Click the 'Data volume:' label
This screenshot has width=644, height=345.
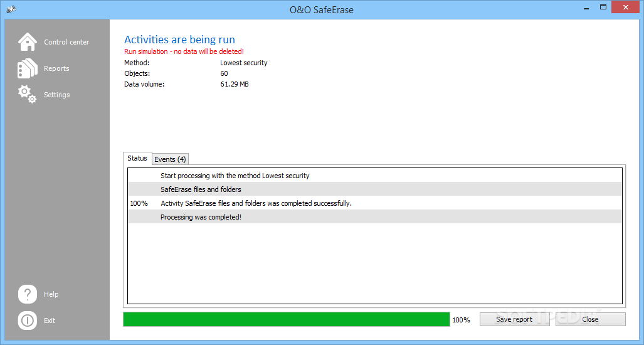[x=144, y=84]
